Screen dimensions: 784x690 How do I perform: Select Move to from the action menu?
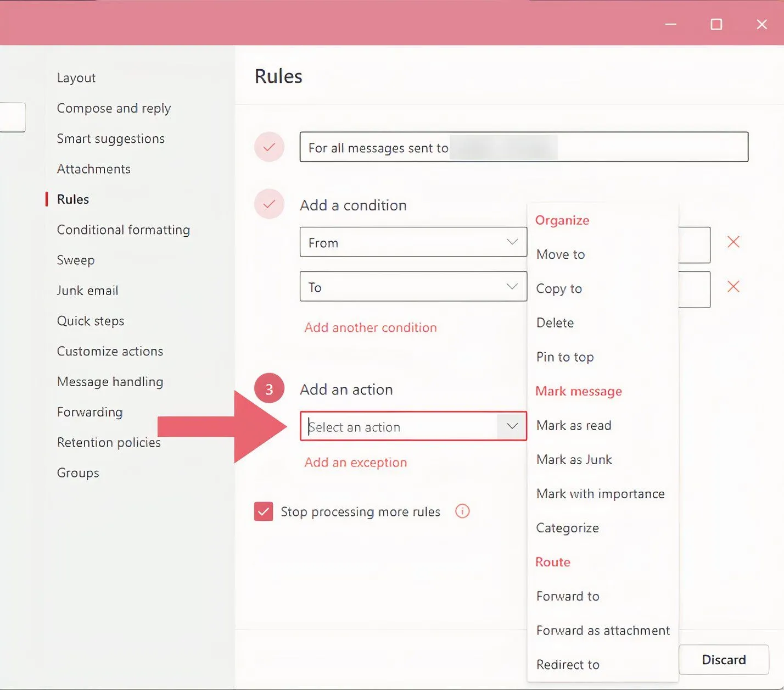click(x=561, y=254)
